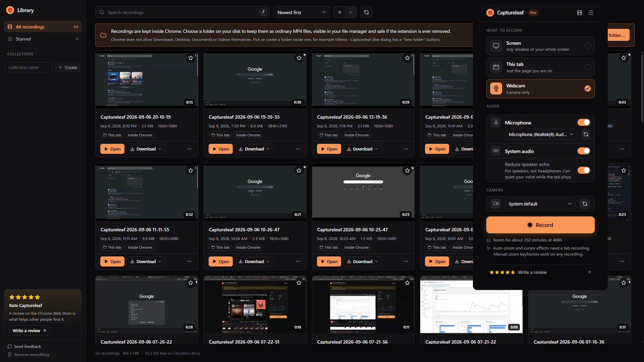This screenshot has width=644, height=362.
Task: Open more options for recording 19-39-35
Action: (x=298, y=149)
